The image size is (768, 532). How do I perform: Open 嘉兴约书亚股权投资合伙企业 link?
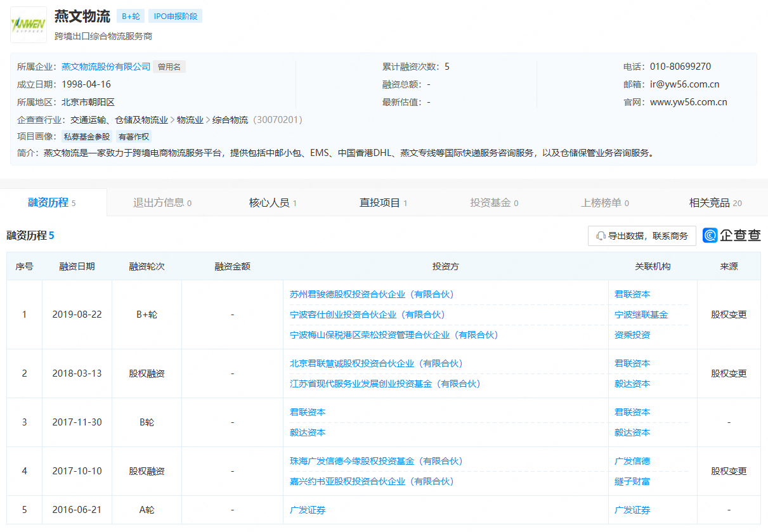(x=372, y=481)
